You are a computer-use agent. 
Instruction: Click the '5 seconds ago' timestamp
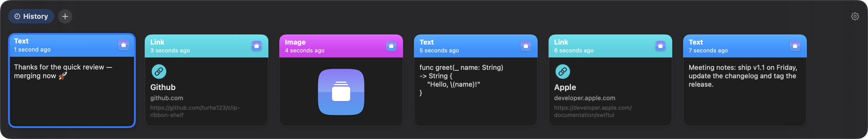439,50
